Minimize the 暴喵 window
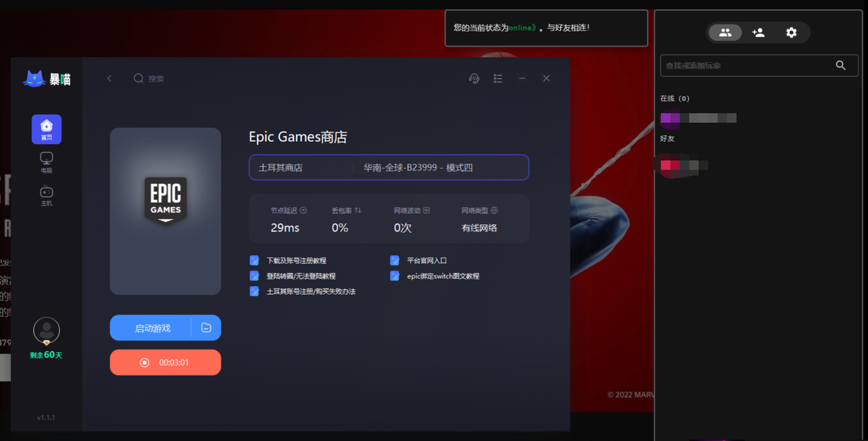The image size is (868, 441). (522, 79)
